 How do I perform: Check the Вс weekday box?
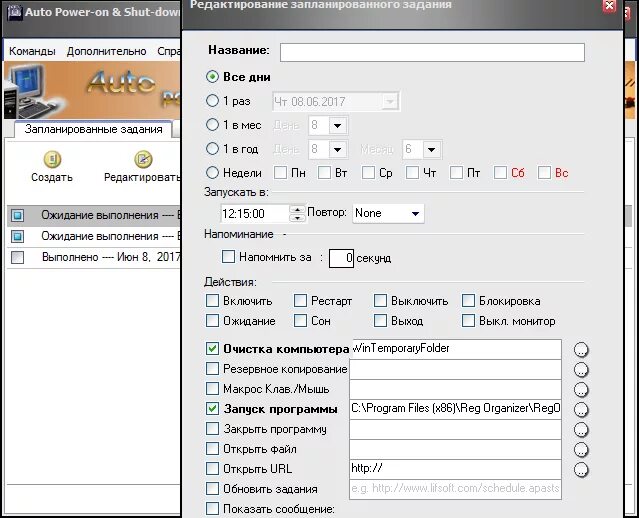coord(544,173)
